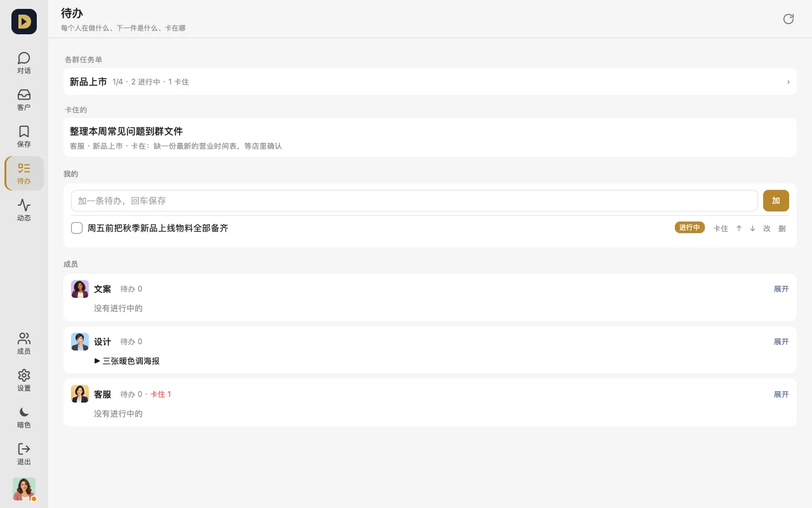
Task: Click the app logo icon
Action: pos(24,22)
